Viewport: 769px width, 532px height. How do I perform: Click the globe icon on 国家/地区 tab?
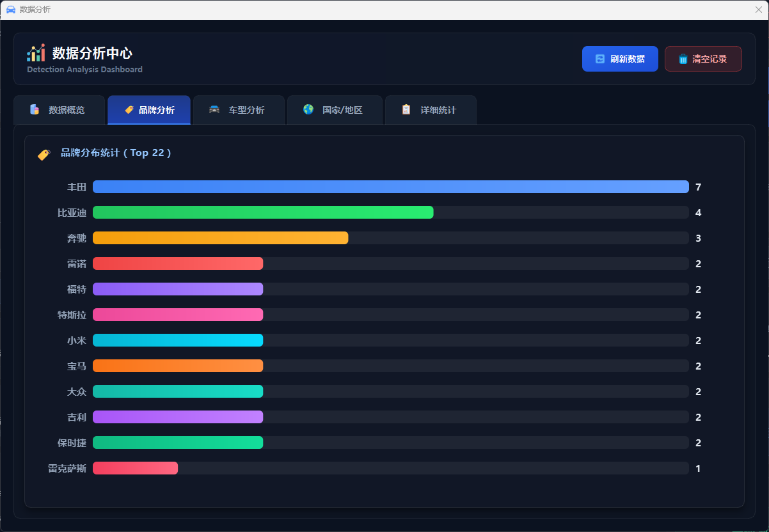click(308, 109)
